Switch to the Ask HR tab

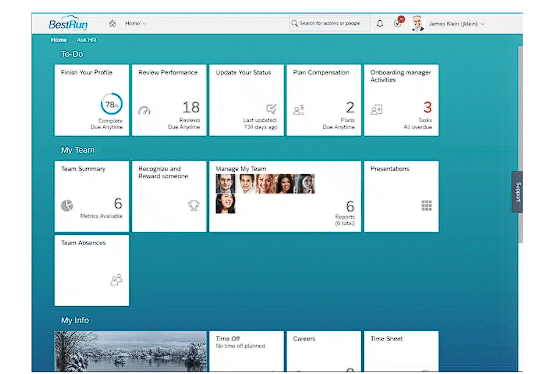[86, 40]
